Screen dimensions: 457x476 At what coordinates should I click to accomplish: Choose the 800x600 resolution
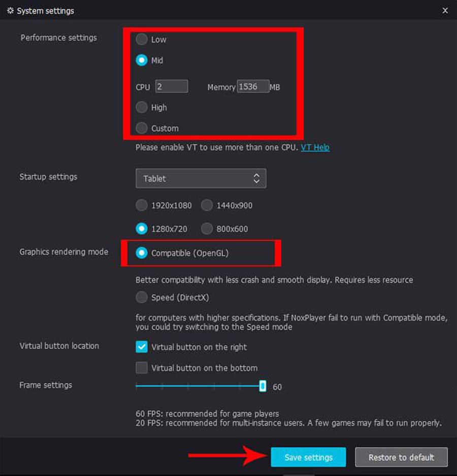(x=207, y=229)
